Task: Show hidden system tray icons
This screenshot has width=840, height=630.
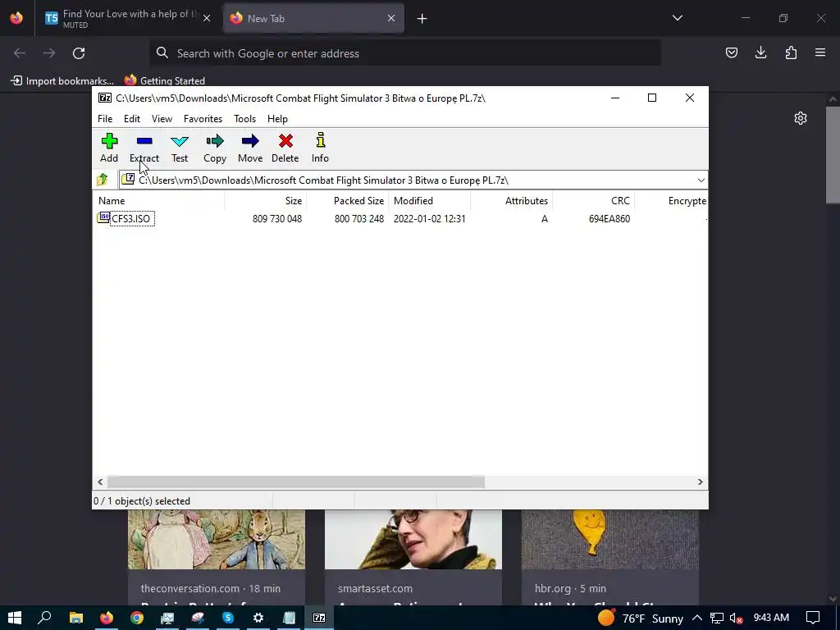Action: 697,618
